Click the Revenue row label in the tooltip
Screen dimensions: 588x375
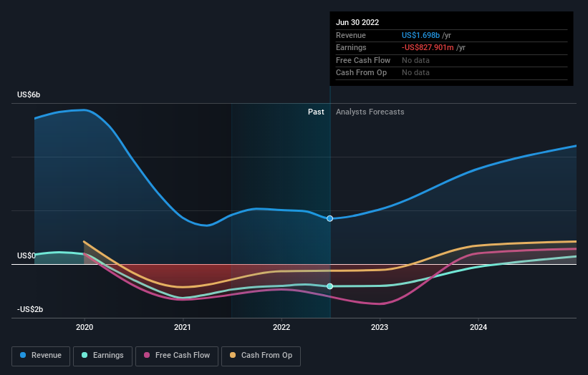[x=351, y=35]
